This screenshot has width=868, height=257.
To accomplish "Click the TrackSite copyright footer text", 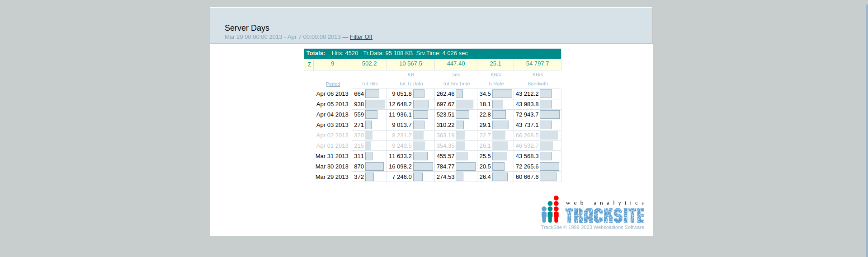I will coord(592,227).
